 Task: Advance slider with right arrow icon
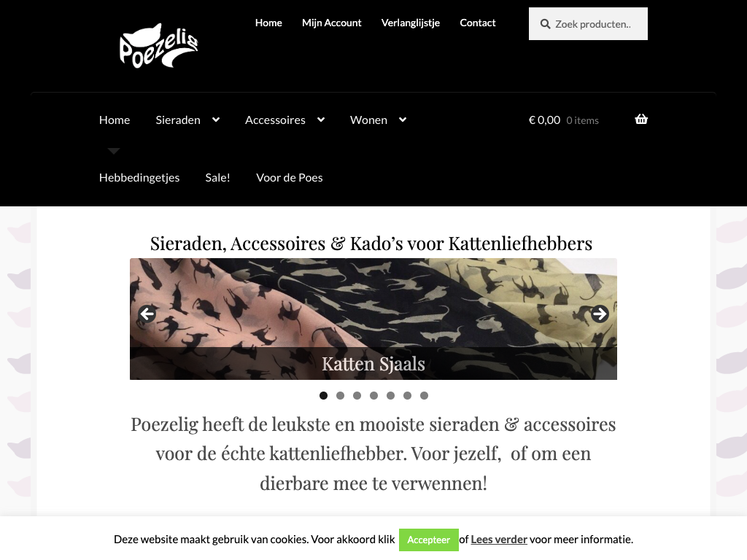pyautogui.click(x=600, y=314)
